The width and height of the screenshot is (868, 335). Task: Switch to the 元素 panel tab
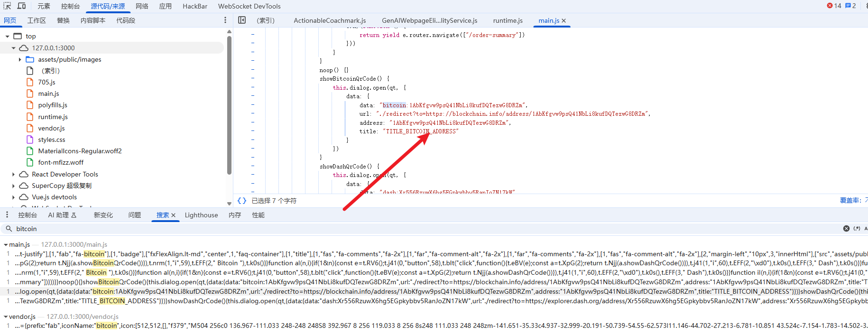(x=44, y=6)
